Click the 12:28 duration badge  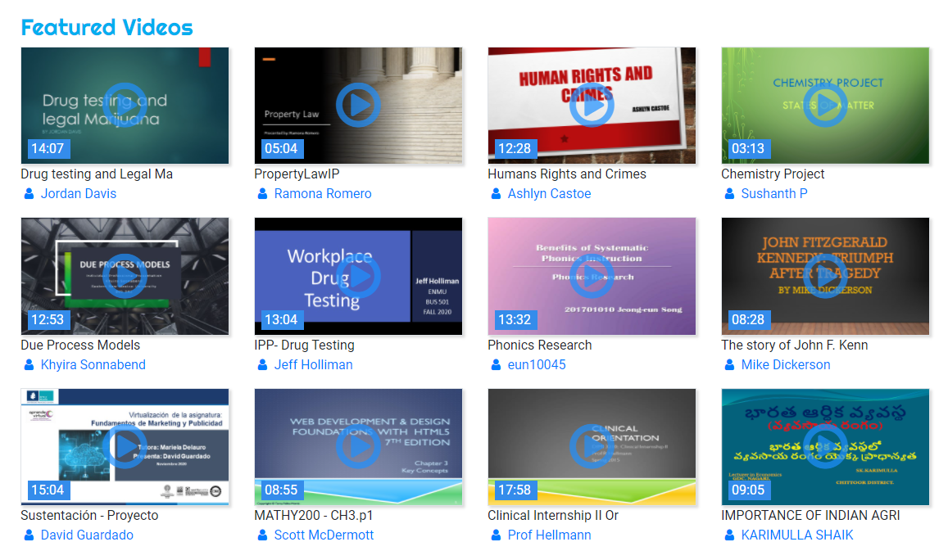[515, 149]
